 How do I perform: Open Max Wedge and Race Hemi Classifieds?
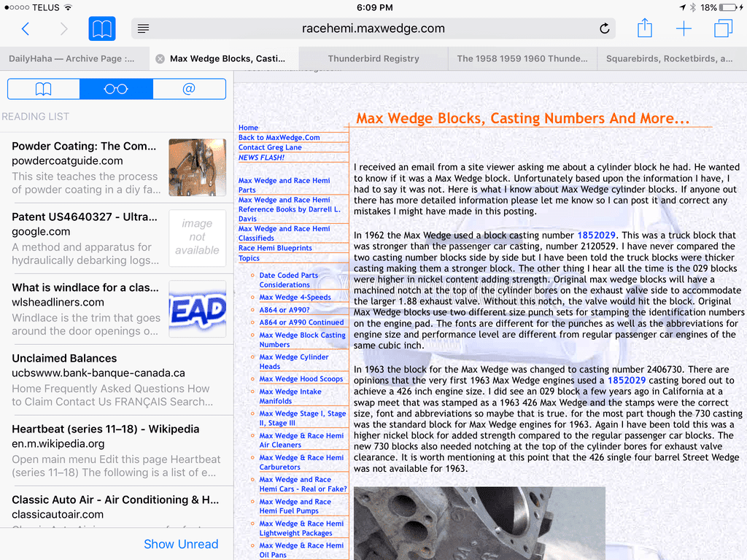[x=284, y=233]
